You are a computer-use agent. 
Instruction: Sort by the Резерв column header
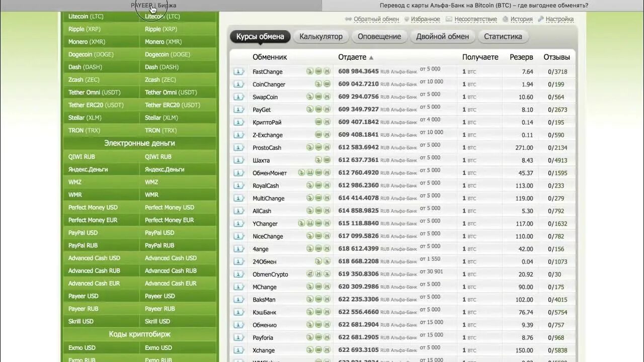521,57
